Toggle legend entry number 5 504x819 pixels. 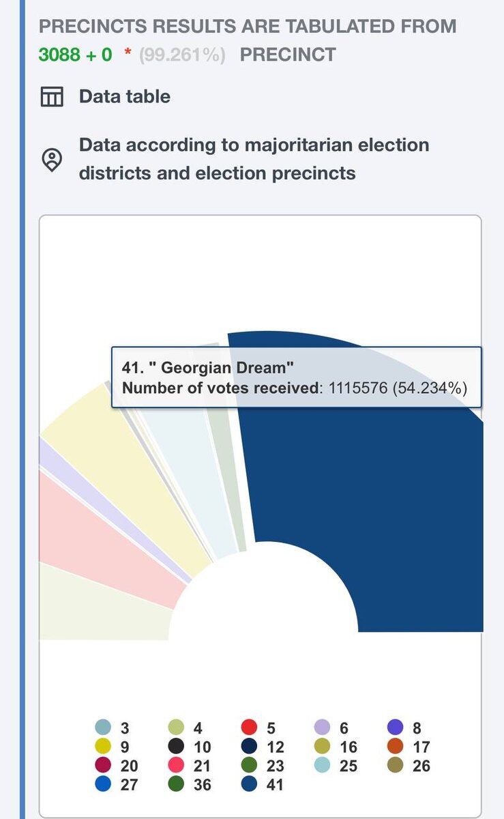click(x=260, y=728)
